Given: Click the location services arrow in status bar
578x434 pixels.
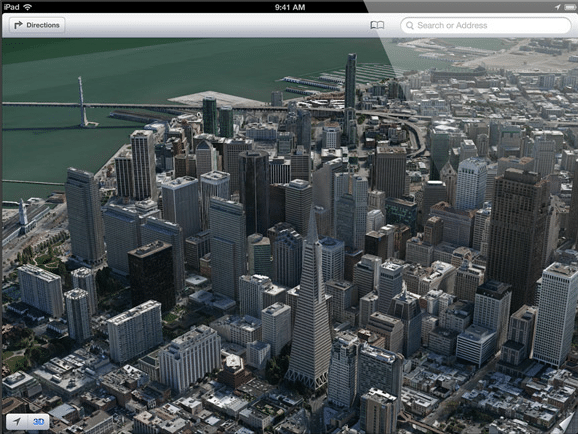Looking at the screenshot, I should point(557,7).
